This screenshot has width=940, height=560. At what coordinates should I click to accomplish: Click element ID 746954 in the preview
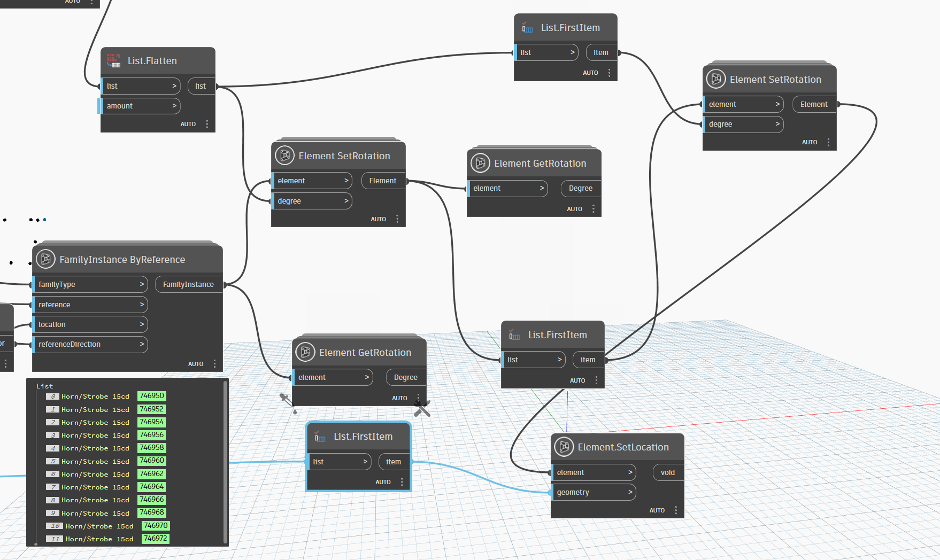[x=152, y=422]
